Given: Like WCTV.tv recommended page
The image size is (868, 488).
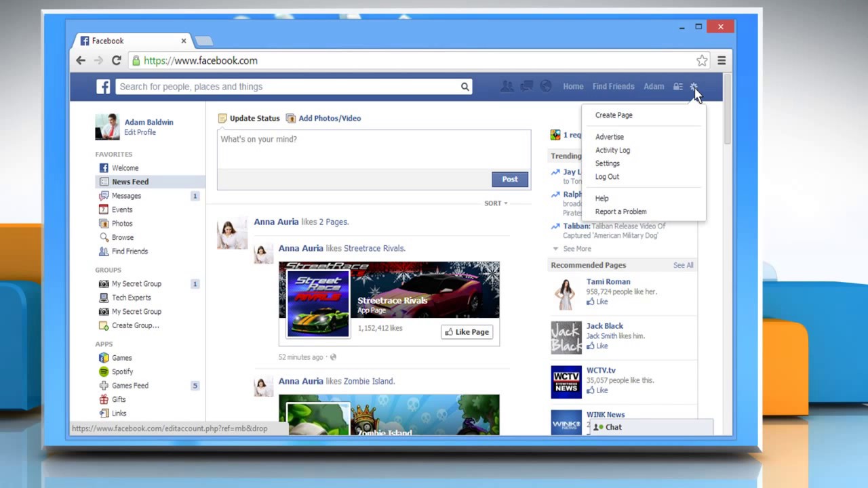Looking at the screenshot, I should pyautogui.click(x=597, y=390).
